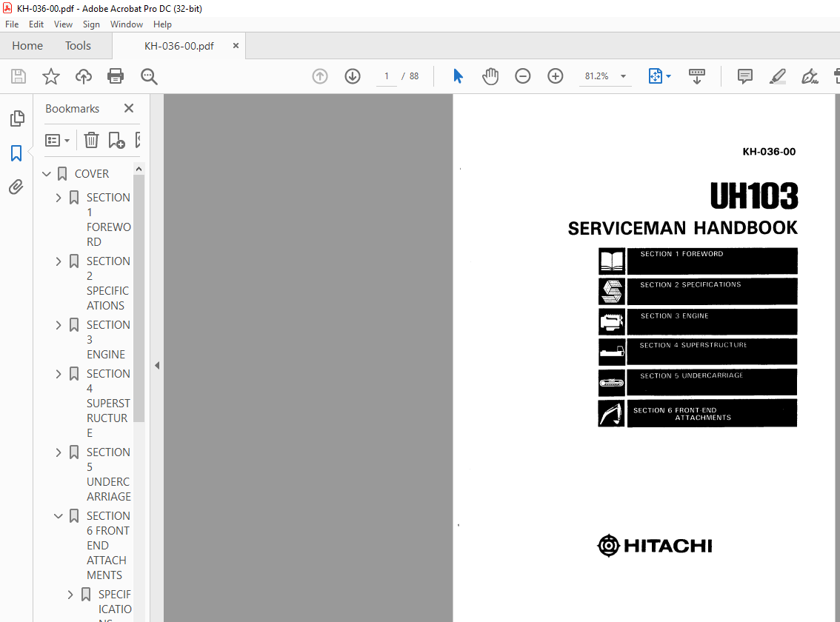The height and width of the screenshot is (622, 840).
Task: Select the Highlight text pen
Action: click(x=777, y=76)
